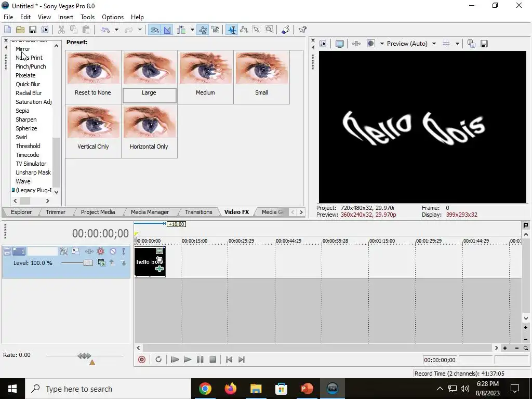The height and width of the screenshot is (399, 532).
Task: Open the Insert menu
Action: click(x=65, y=17)
